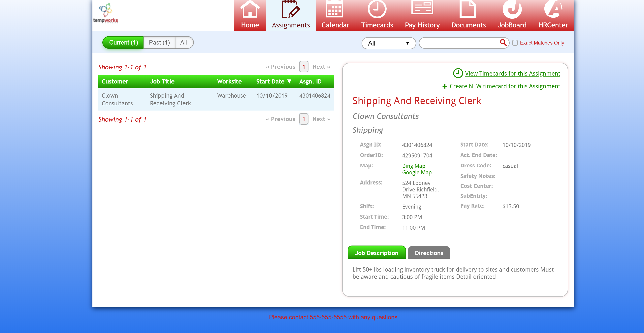This screenshot has width=644, height=333.
Task: Sort by Start Date column arrow
Action: (289, 82)
